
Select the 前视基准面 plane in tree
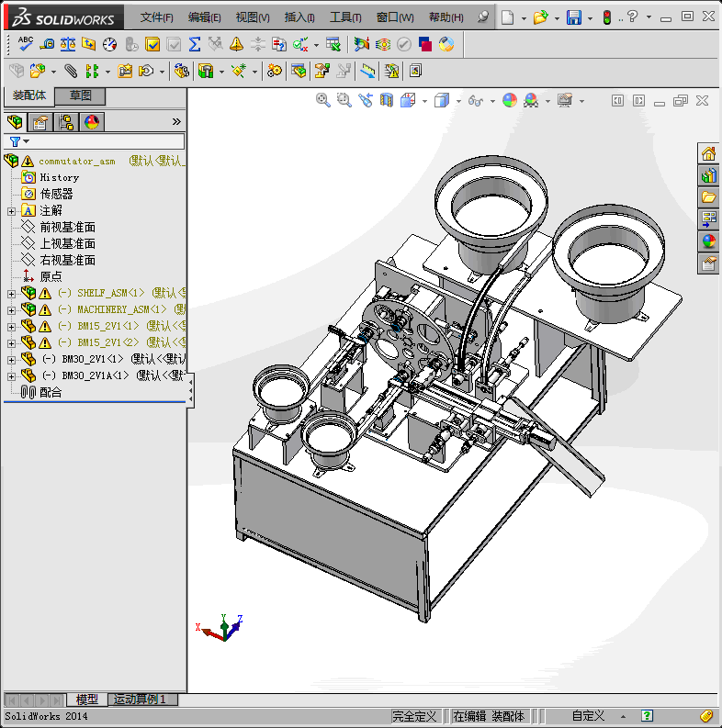[x=67, y=228]
